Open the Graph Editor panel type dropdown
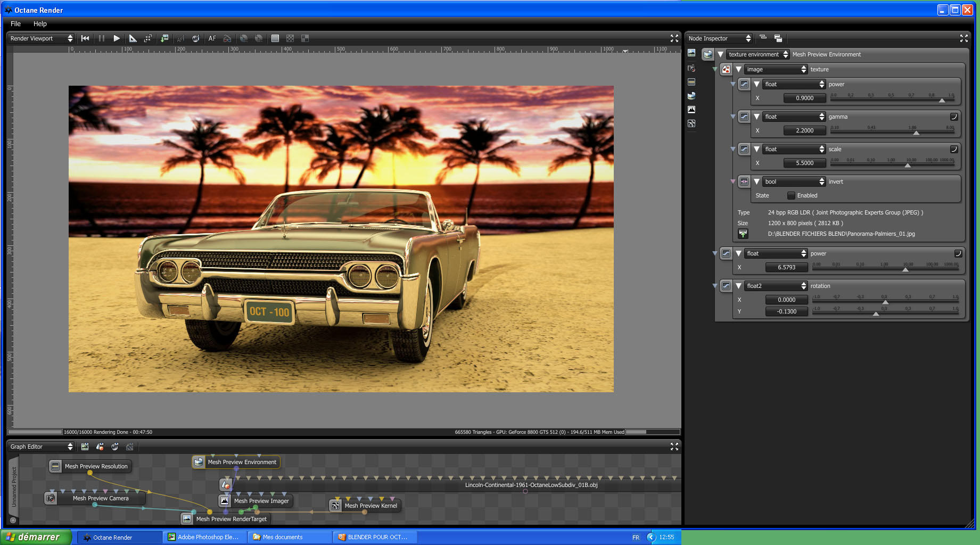 (40, 447)
